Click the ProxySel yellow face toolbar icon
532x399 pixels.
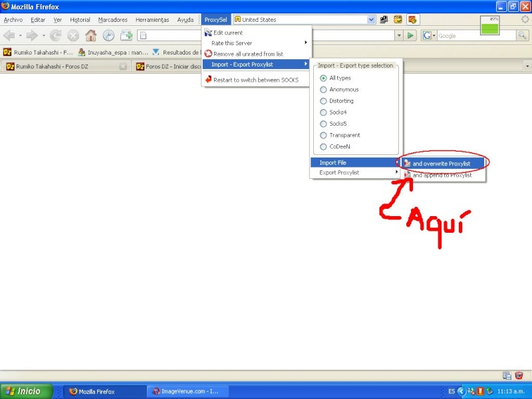pyautogui.click(x=398, y=20)
